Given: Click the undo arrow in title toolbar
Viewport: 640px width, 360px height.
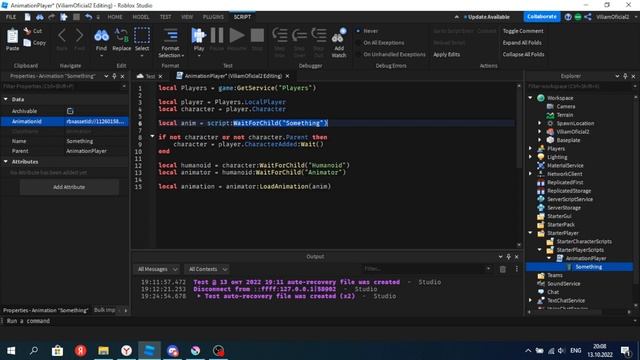Looking at the screenshot, I should click(x=89, y=17).
